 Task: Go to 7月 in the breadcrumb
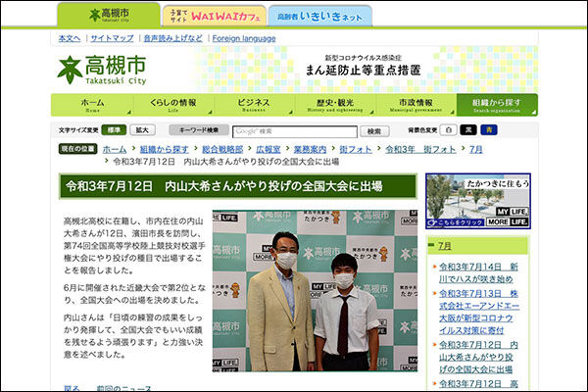[x=476, y=149]
